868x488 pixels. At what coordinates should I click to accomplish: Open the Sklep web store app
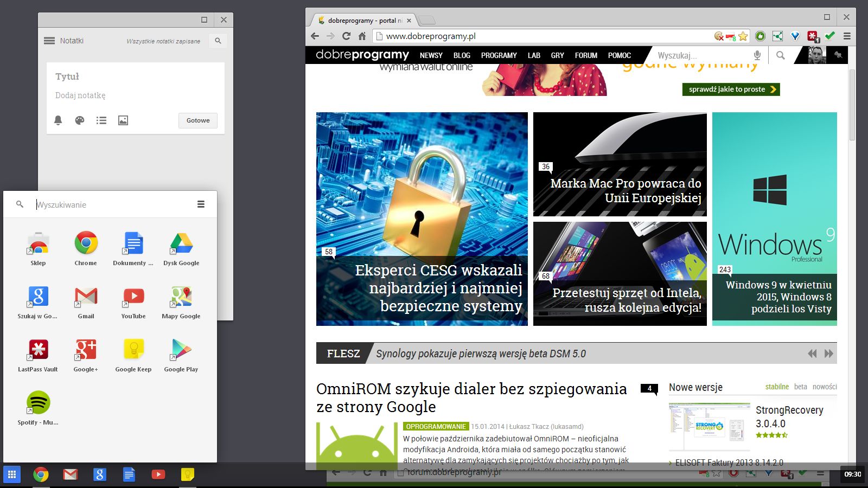(x=38, y=249)
